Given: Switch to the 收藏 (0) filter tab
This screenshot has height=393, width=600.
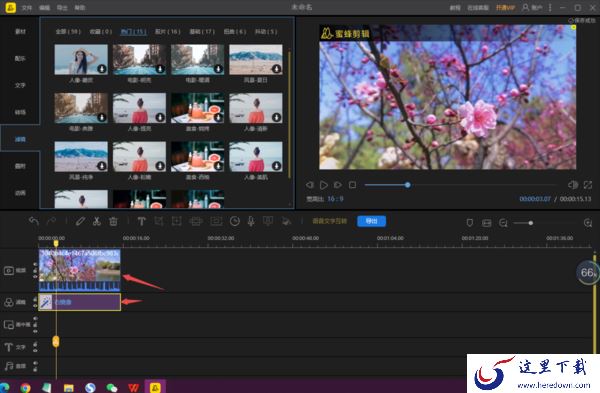Looking at the screenshot, I should click(x=101, y=31).
